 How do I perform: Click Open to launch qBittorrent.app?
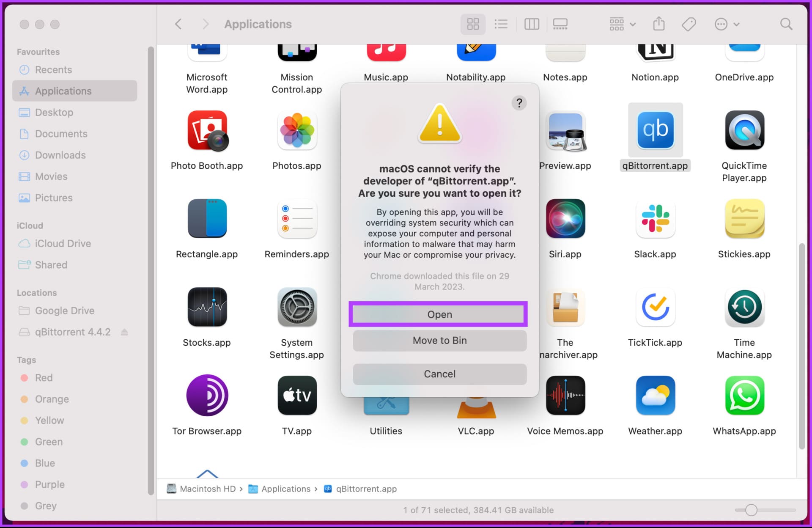coord(439,314)
